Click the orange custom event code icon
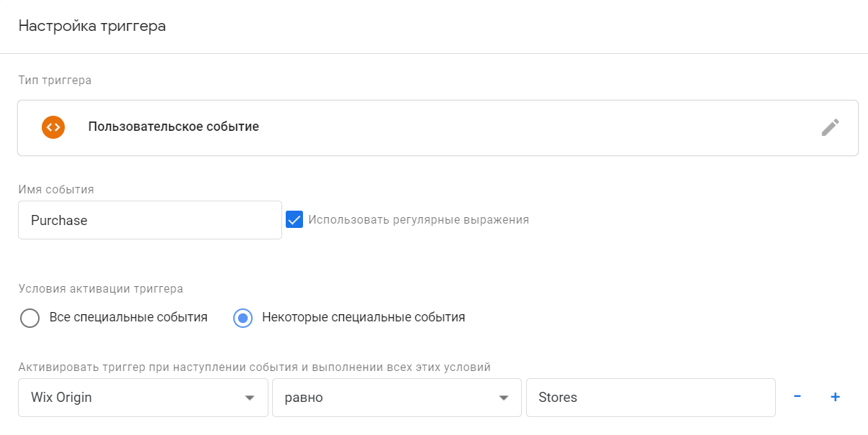 point(53,127)
